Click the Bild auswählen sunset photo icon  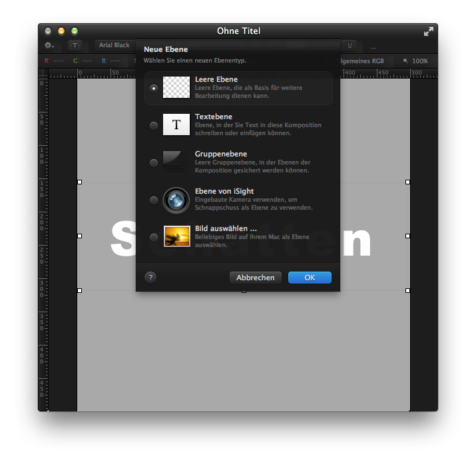(x=176, y=236)
